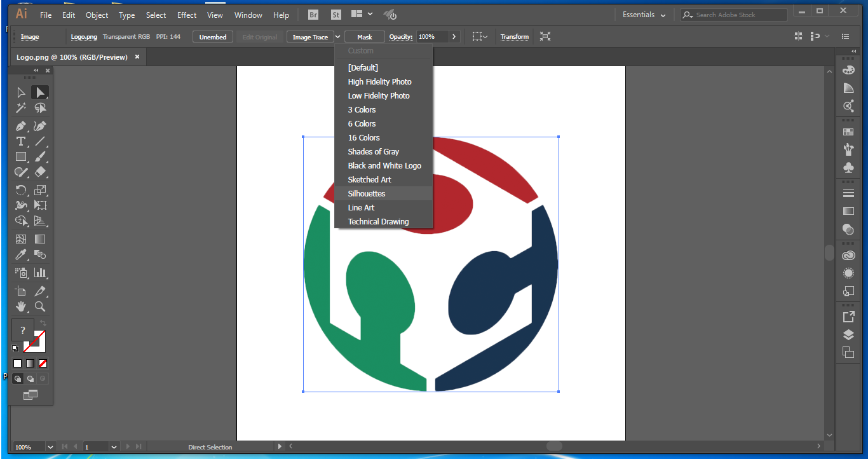Select the Shaper tool

pyautogui.click(x=21, y=172)
